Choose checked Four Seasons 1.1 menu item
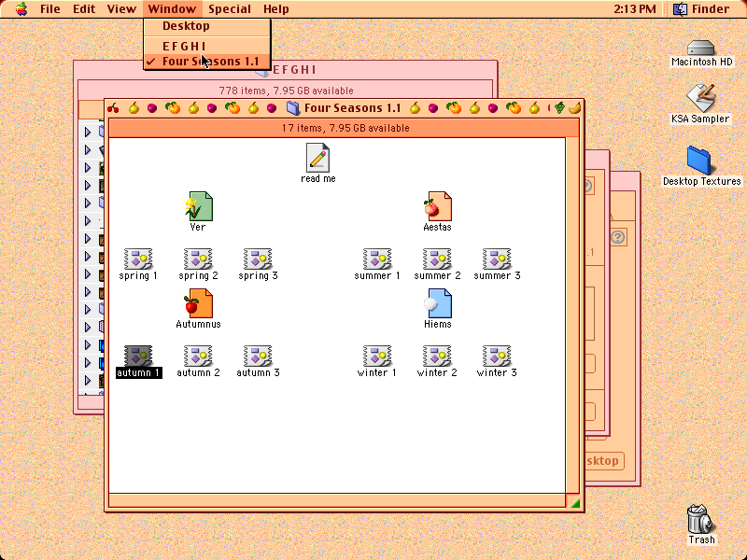This screenshot has width=747, height=560. [207, 62]
